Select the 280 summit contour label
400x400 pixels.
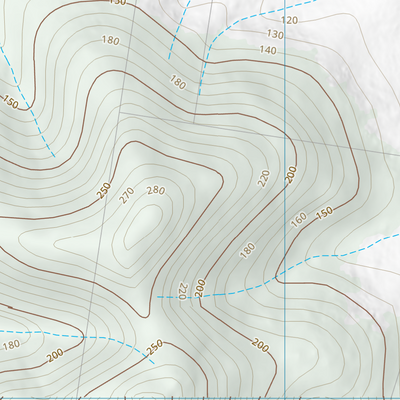pyautogui.click(x=156, y=191)
